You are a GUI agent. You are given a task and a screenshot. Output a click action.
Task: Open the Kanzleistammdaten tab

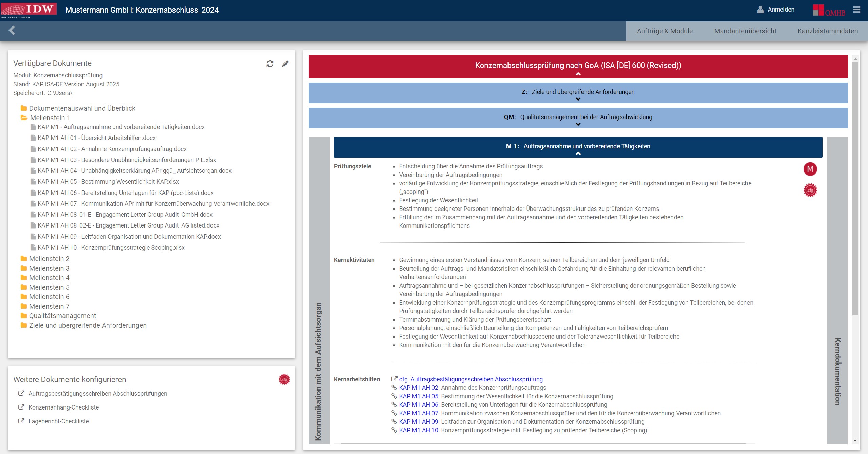827,31
